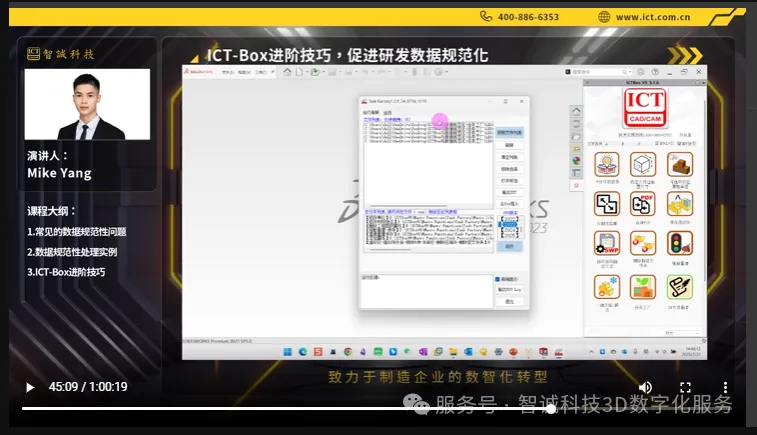Screen dimensions: 757x435
Task: Open the ICT-Box snowflake freeze-blocks tool
Action: pyautogui.click(x=607, y=287)
